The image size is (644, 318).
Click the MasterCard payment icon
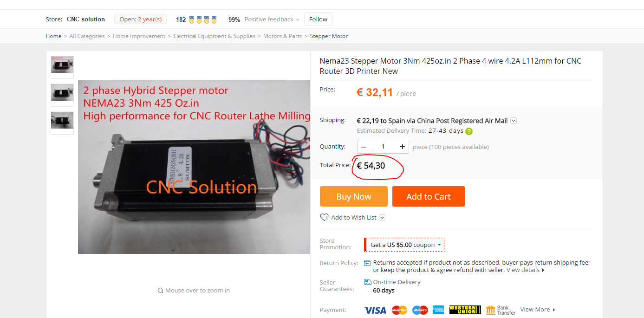pos(399,310)
